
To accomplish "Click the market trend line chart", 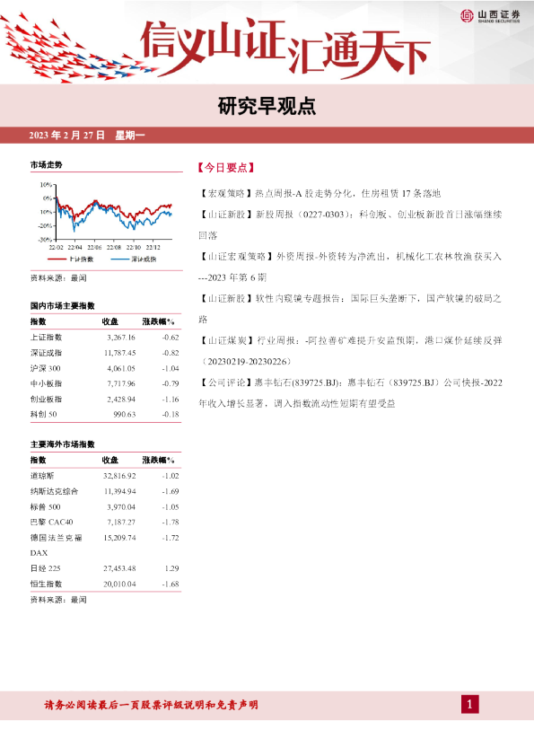I will (x=106, y=216).
